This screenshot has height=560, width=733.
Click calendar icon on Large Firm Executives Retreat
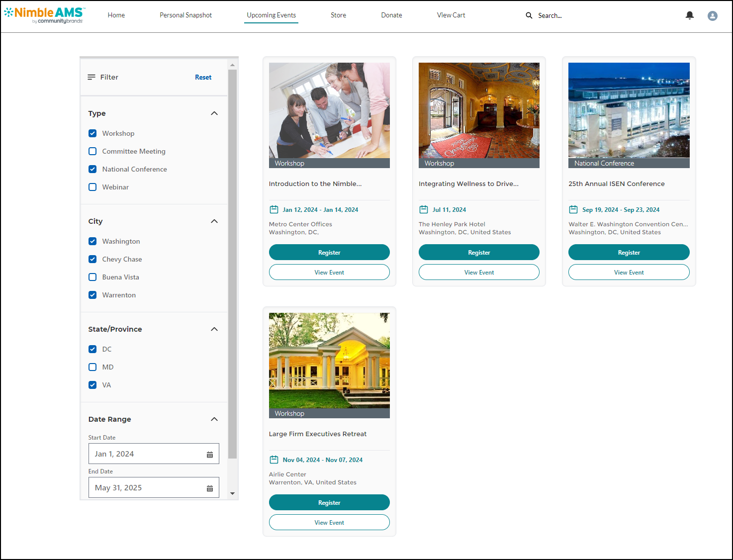(x=274, y=460)
